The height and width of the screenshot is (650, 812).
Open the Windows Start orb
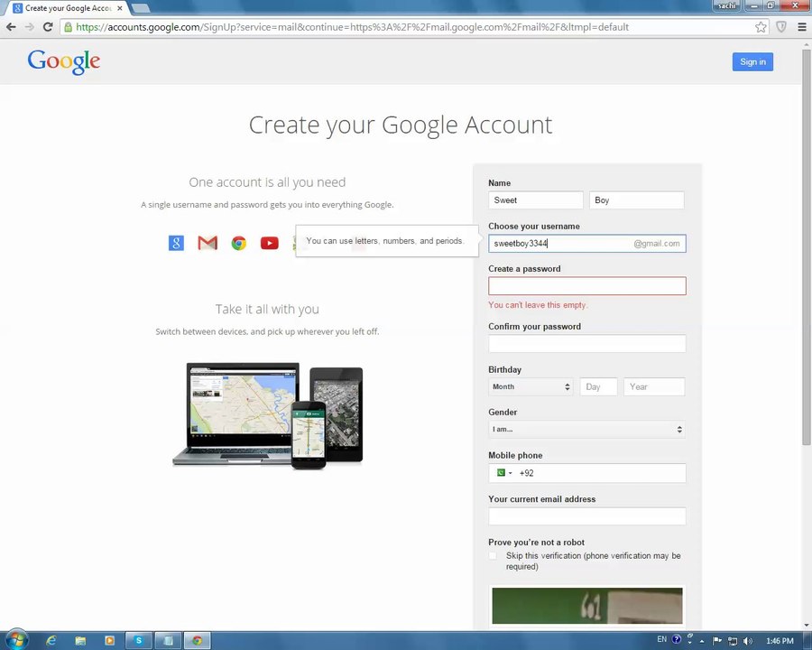tap(16, 639)
